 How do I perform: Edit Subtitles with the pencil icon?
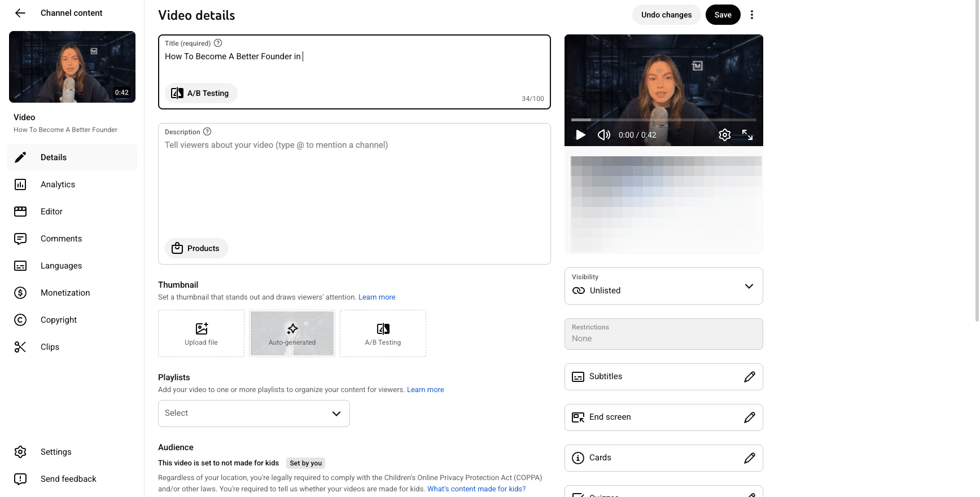[750, 377]
